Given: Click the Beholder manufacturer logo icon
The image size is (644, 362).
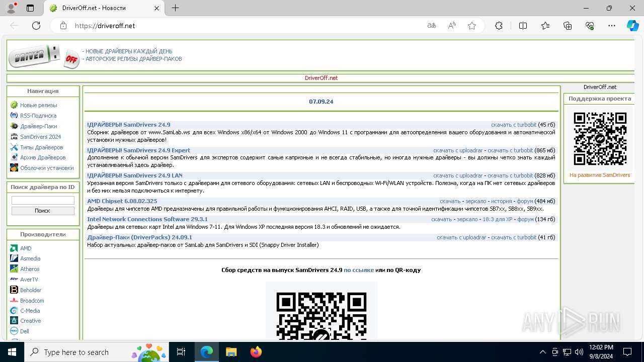Looking at the screenshot, I should [x=14, y=290].
